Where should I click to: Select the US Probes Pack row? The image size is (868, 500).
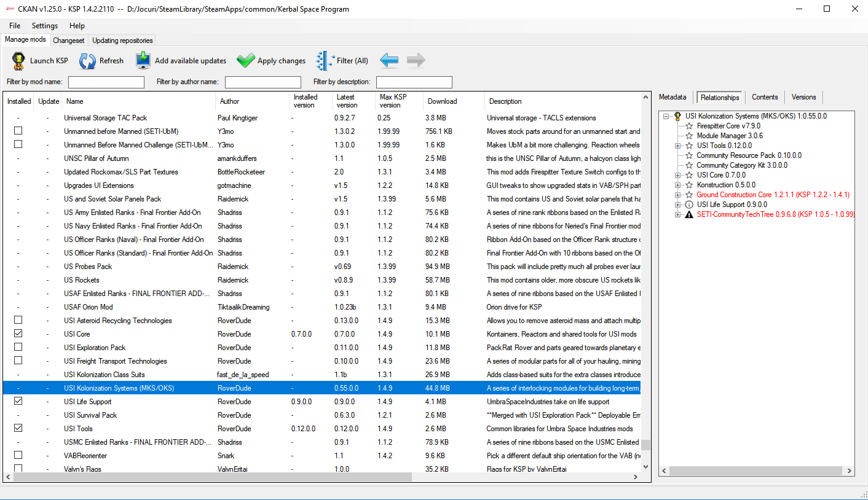pos(322,266)
